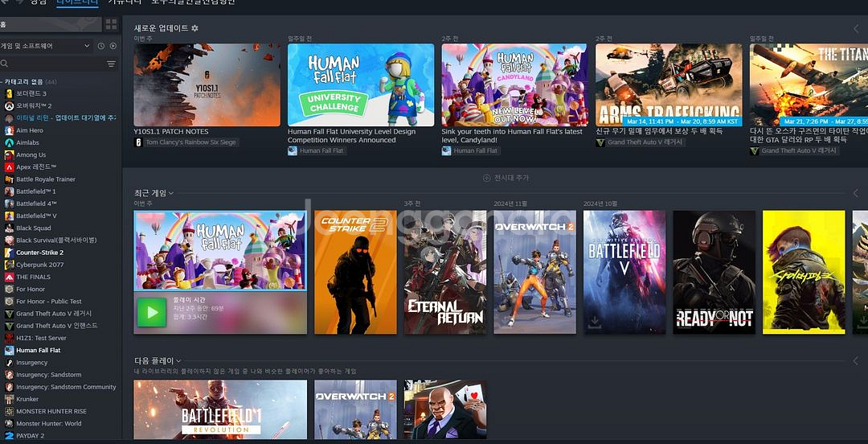868x444 pixels.
Task: Open the University Challenge news thumbnail
Action: click(361, 84)
